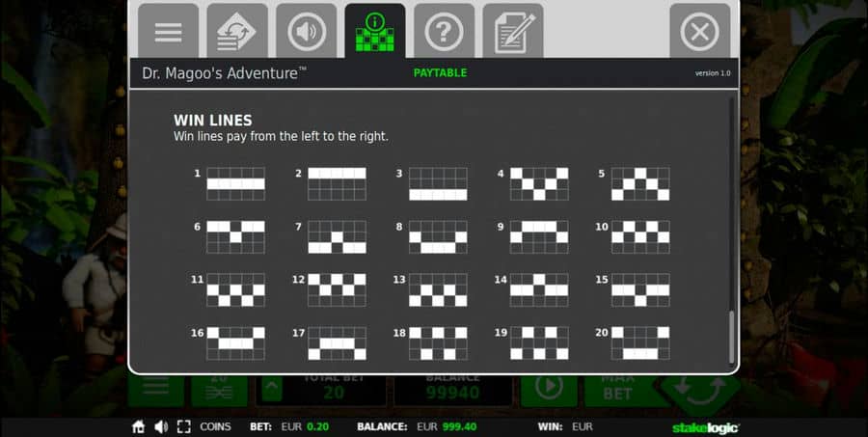
Task: Click the win line 6 diagram
Action: 236,237
